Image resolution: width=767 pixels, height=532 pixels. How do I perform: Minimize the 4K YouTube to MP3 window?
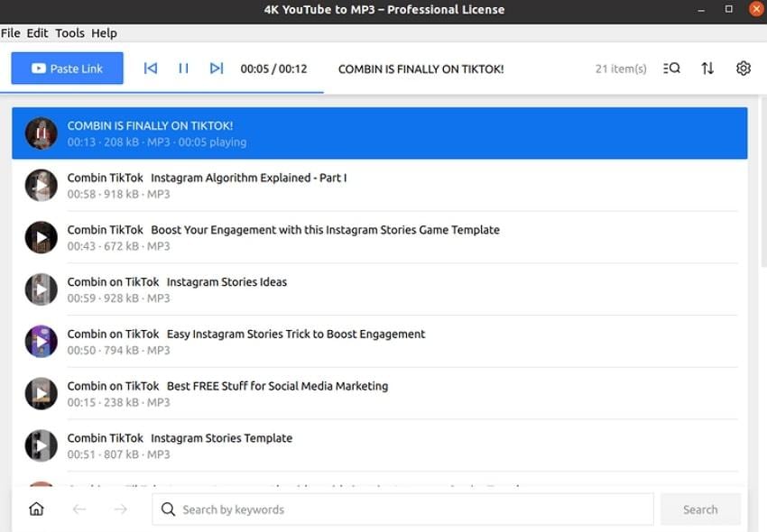click(701, 10)
